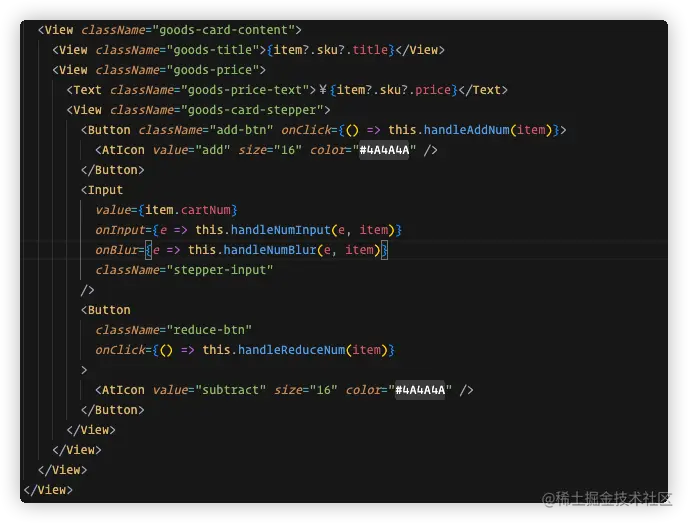
Task: Click handleNumInput method name
Action: (x=281, y=230)
